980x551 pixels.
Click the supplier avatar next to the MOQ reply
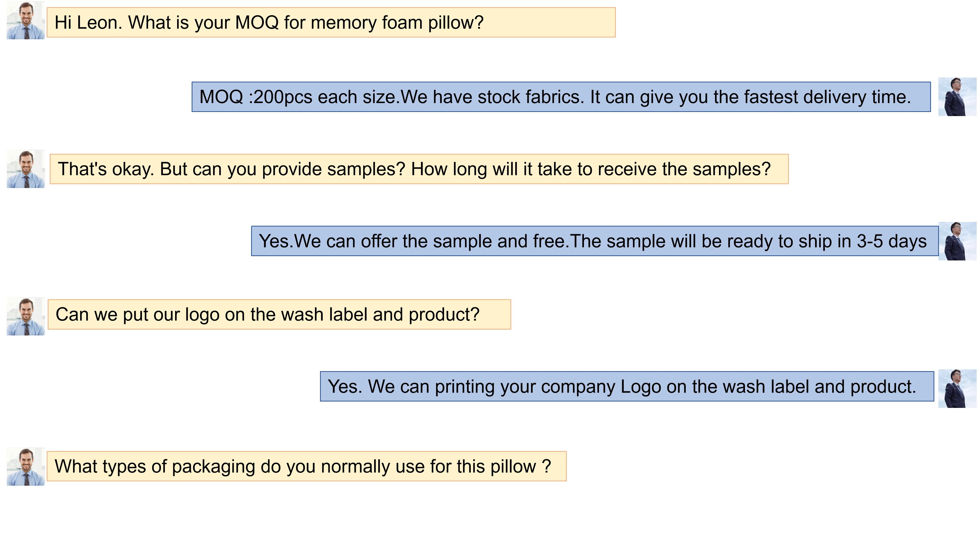point(957,97)
